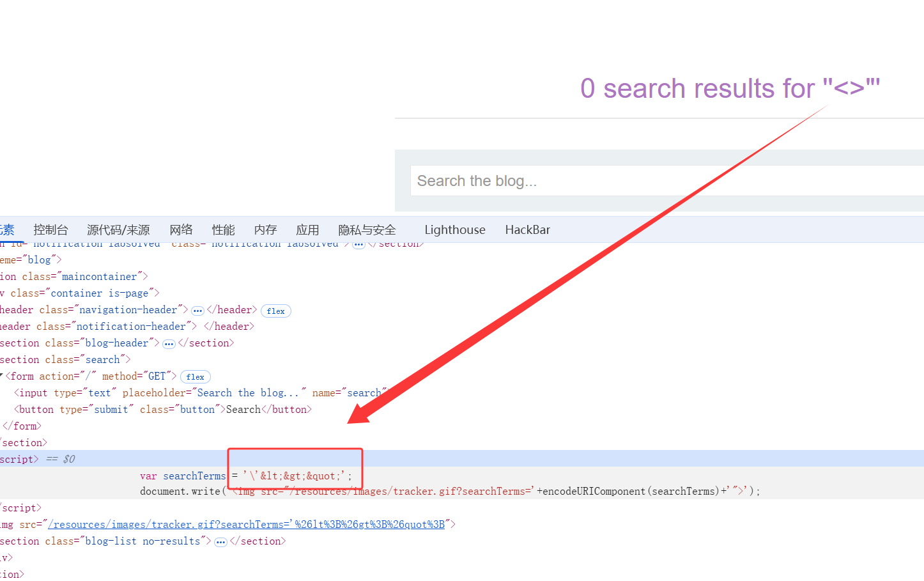
Task: Click the Search the blog input field
Action: coord(667,181)
